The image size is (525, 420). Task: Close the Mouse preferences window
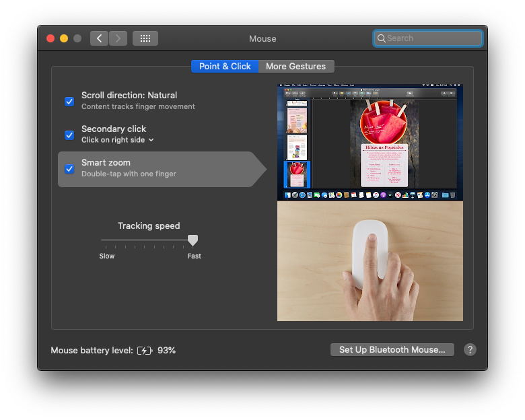[x=50, y=38]
